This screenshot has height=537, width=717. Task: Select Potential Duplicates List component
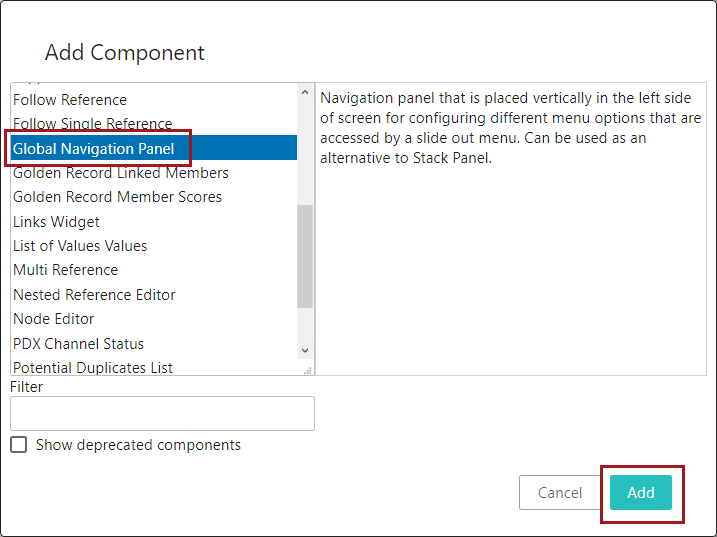93,367
